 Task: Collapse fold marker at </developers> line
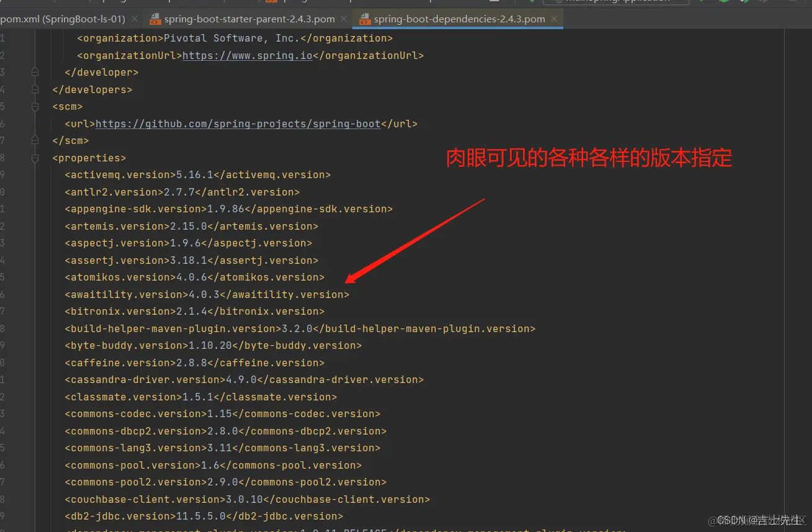coord(35,89)
